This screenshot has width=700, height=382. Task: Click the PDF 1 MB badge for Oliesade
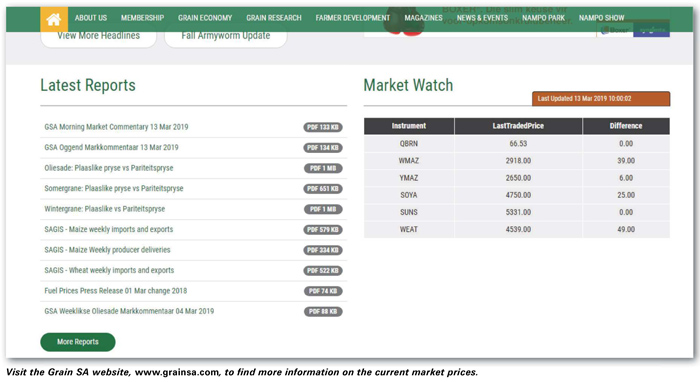point(323,169)
